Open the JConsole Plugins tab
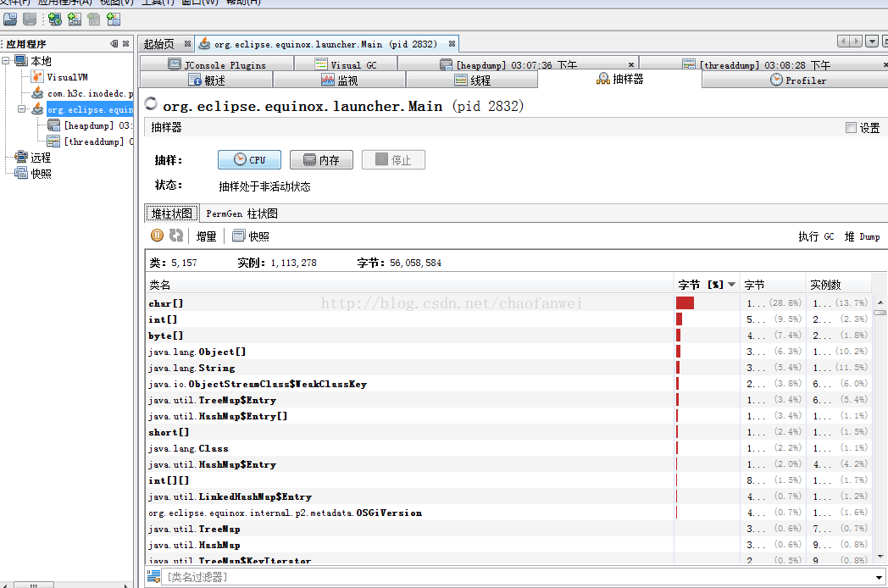 [217, 64]
